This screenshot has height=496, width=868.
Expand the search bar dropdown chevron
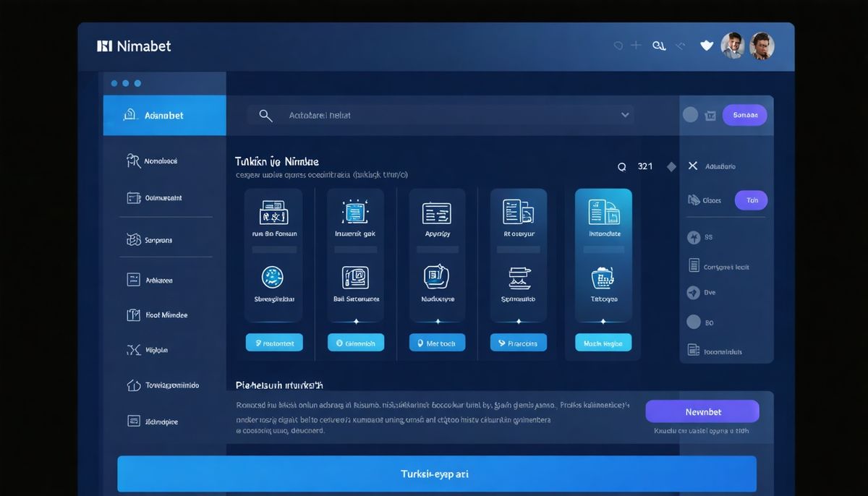pos(625,115)
